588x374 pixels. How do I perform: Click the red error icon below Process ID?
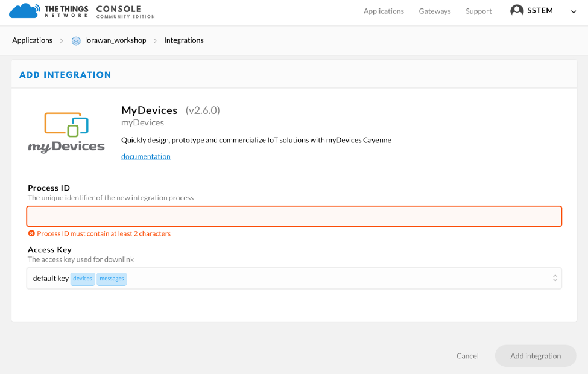pos(31,233)
